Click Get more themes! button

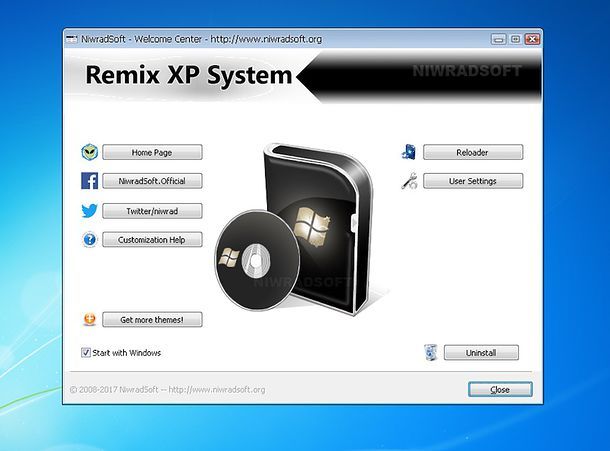tap(152, 319)
